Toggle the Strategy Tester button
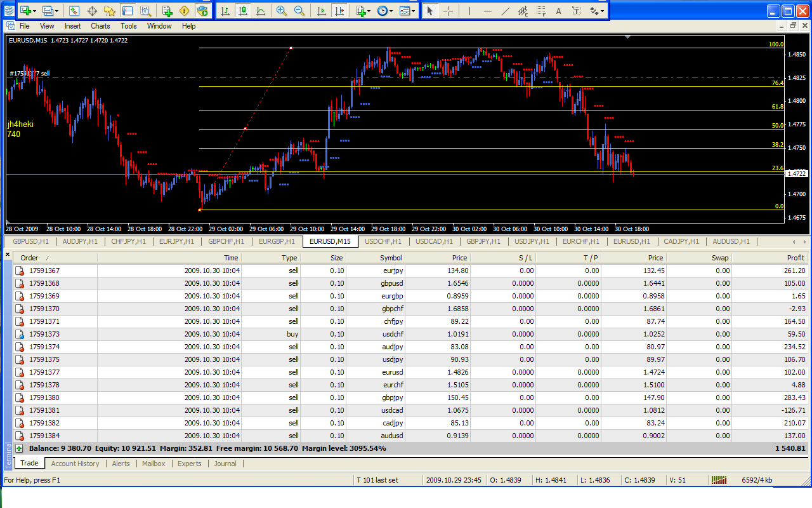The height and width of the screenshot is (508, 812). point(145,10)
